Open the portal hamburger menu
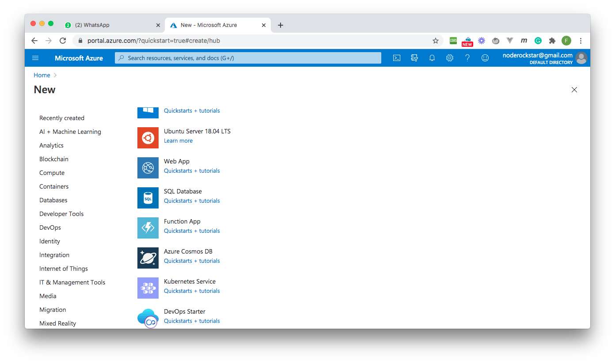Image resolution: width=615 pixels, height=364 pixels. click(35, 58)
